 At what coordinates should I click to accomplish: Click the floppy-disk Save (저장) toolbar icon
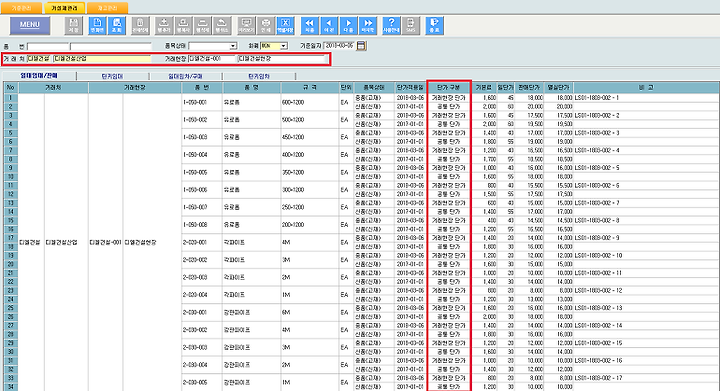(73, 25)
